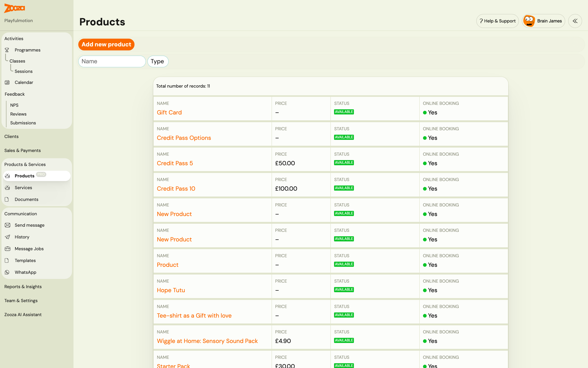Click the Name filter input field
Screen dimensions: 588x368
click(x=112, y=61)
